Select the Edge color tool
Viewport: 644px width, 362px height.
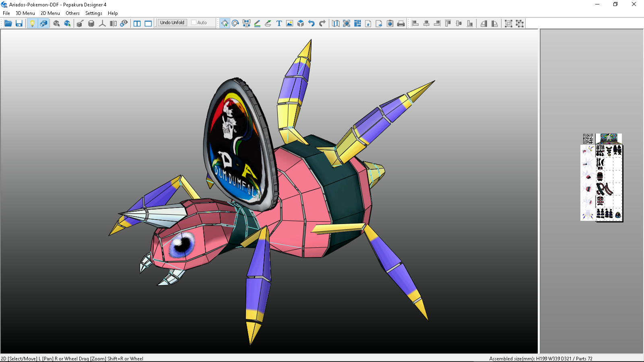pos(268,23)
